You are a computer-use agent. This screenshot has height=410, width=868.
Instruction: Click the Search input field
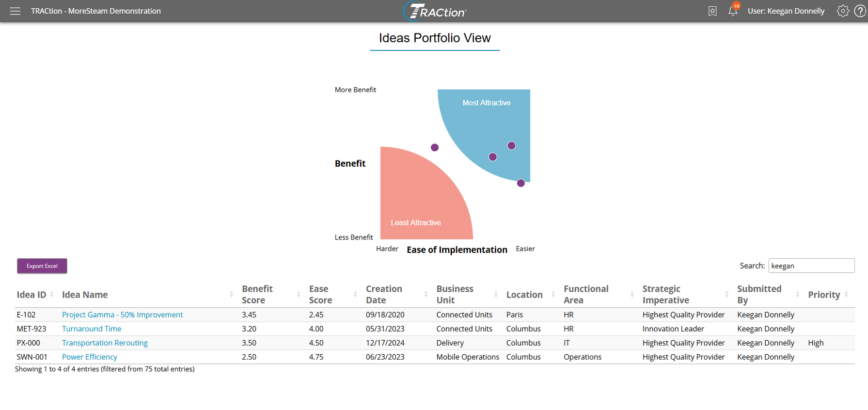pyautogui.click(x=811, y=266)
